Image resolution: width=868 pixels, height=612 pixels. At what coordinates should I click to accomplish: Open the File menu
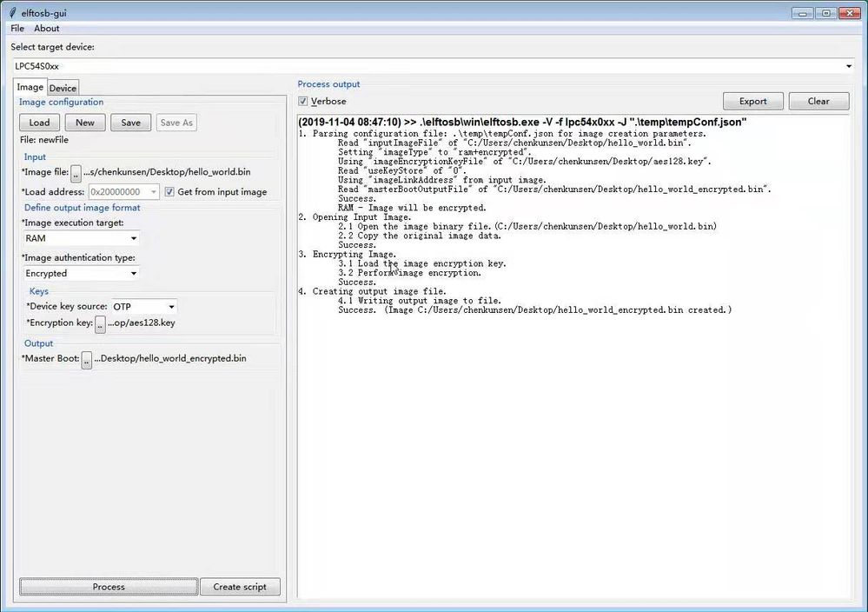(x=17, y=28)
